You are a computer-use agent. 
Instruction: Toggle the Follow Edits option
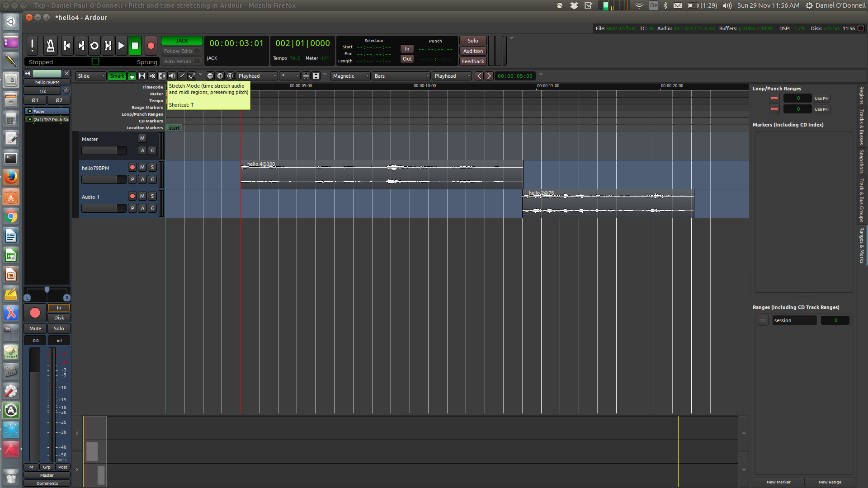181,51
